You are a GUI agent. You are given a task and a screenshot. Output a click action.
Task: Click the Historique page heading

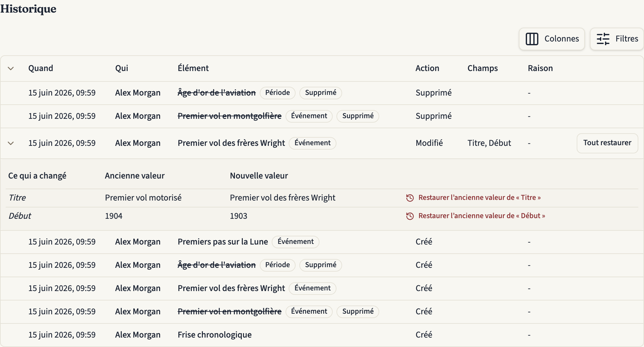[28, 9]
